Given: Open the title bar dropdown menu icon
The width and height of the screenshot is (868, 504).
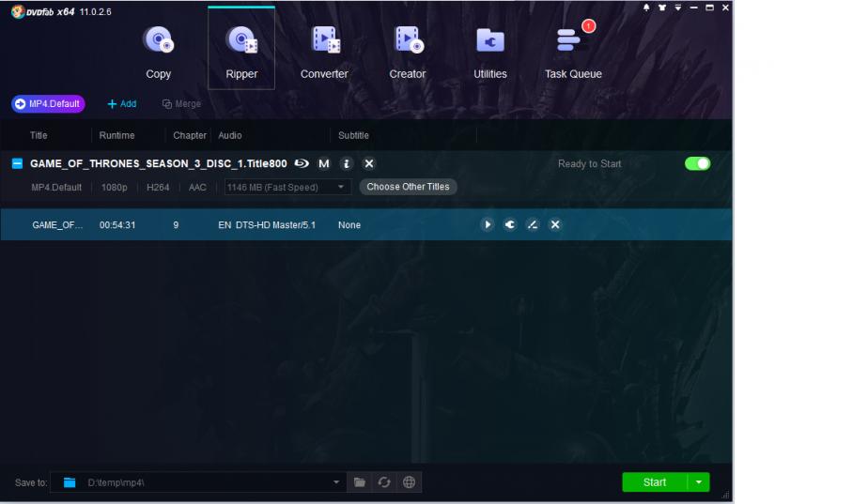Looking at the screenshot, I should pos(677,8).
